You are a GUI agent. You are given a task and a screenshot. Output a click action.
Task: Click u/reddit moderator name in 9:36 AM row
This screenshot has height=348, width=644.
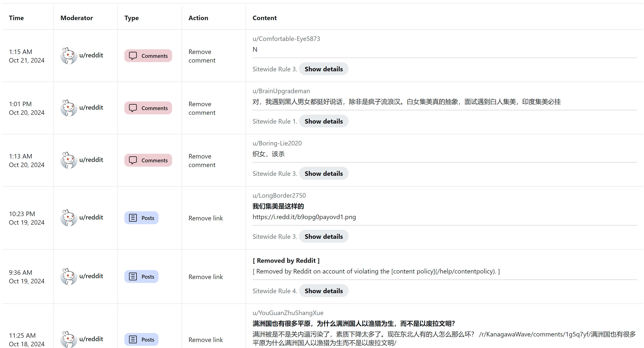click(x=91, y=276)
